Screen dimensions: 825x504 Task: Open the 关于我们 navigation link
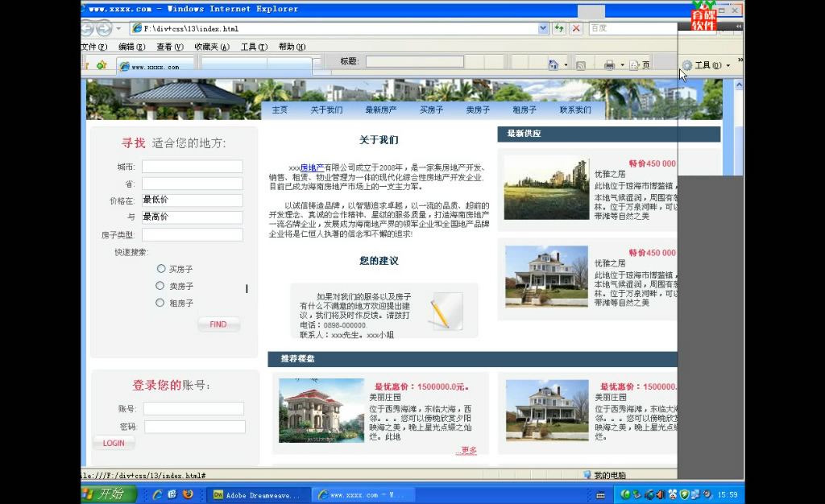tap(326, 109)
